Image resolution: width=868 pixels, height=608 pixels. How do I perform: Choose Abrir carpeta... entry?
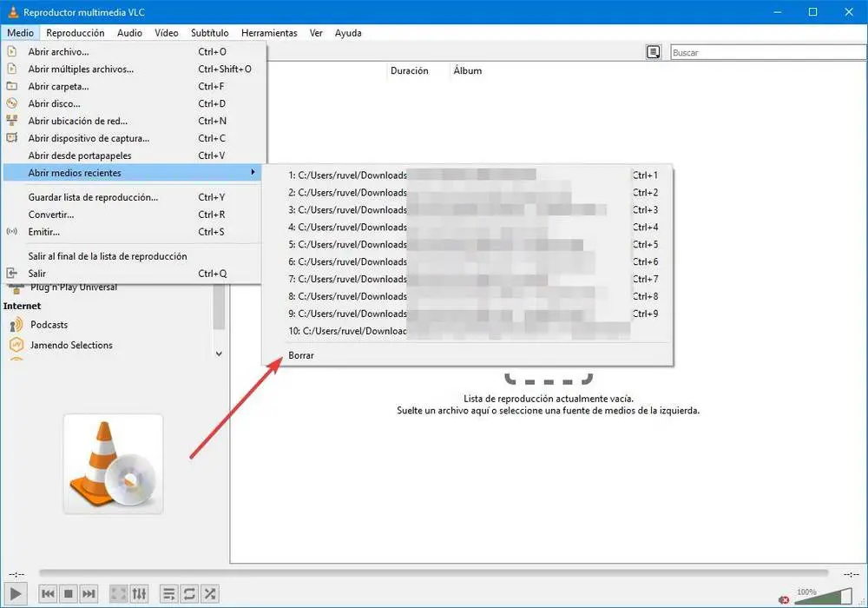(x=133, y=86)
